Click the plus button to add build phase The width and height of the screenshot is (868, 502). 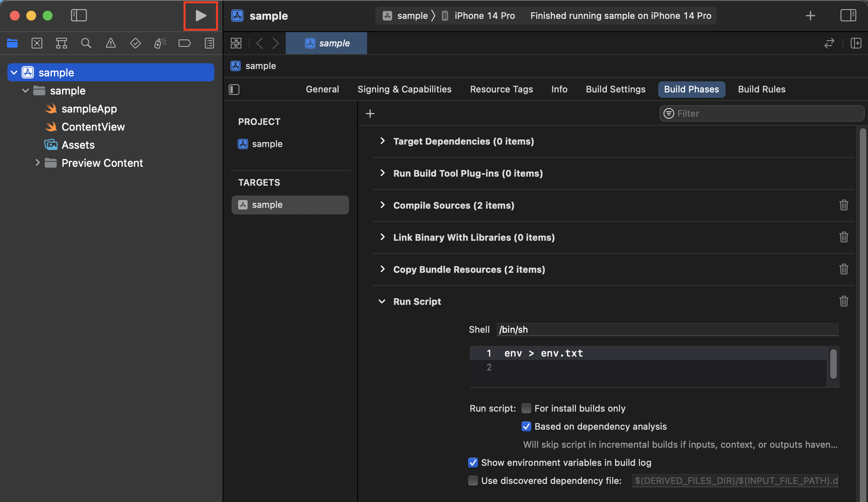click(370, 113)
